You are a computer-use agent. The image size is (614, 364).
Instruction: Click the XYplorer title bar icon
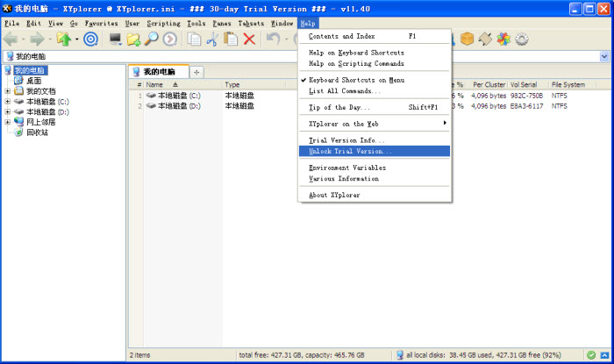click(7, 8)
